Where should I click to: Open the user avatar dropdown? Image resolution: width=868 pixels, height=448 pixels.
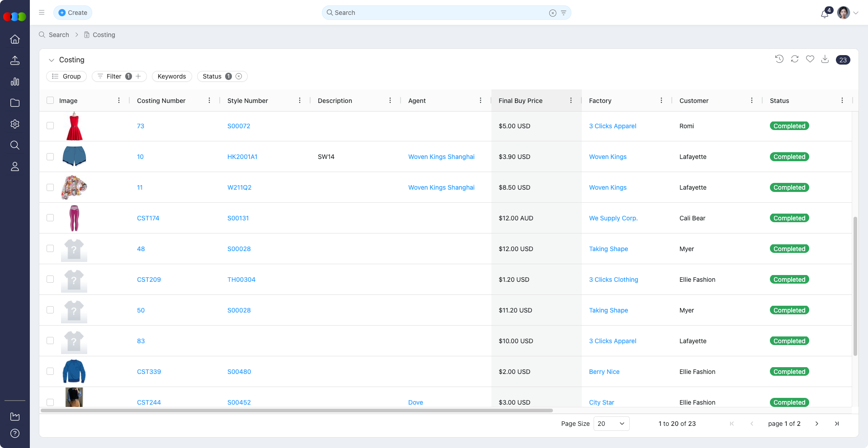point(848,13)
